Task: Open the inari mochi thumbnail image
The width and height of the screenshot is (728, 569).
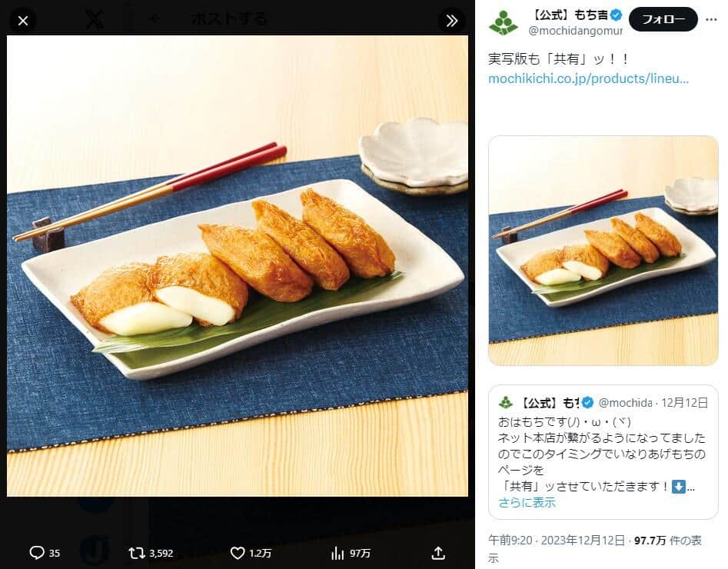Action: pyautogui.click(x=603, y=251)
